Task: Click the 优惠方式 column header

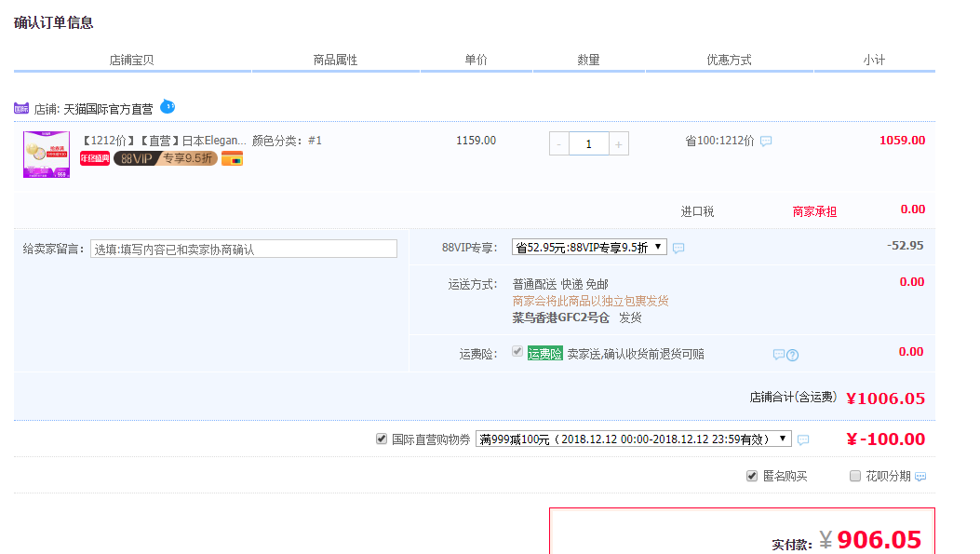Action: click(729, 60)
